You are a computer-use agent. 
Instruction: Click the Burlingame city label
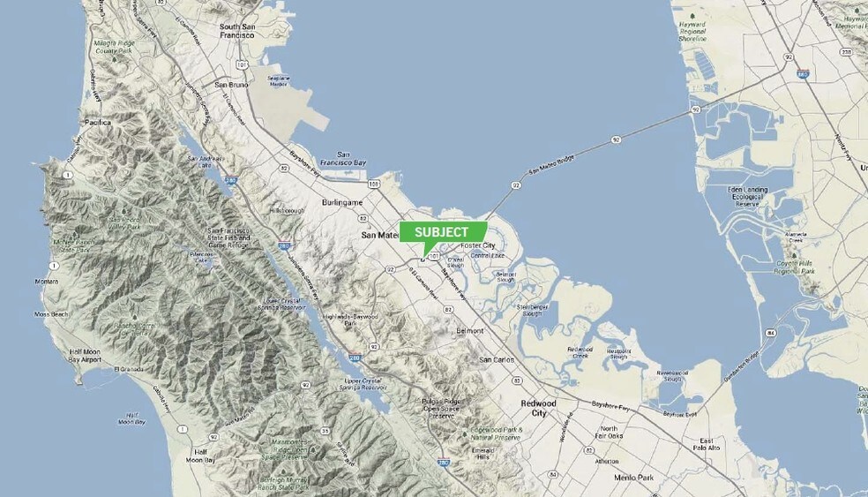[x=342, y=203]
